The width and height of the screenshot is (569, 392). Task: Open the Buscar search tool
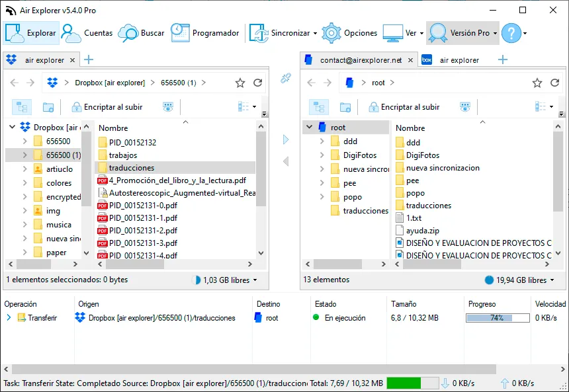pyautogui.click(x=142, y=33)
